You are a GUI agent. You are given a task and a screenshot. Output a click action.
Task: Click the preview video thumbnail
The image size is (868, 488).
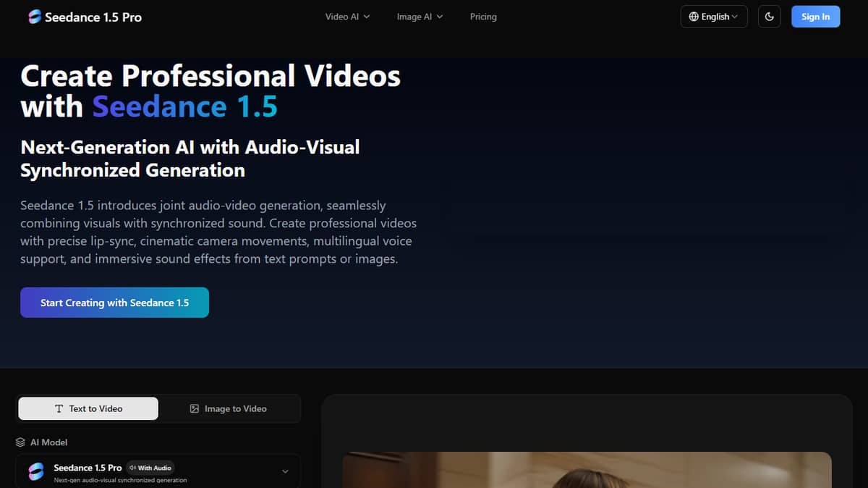(587, 470)
